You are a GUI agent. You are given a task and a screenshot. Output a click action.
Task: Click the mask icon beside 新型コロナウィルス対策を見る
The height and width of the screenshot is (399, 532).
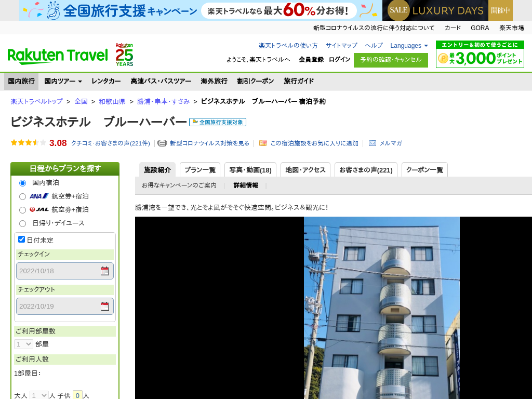click(x=162, y=143)
